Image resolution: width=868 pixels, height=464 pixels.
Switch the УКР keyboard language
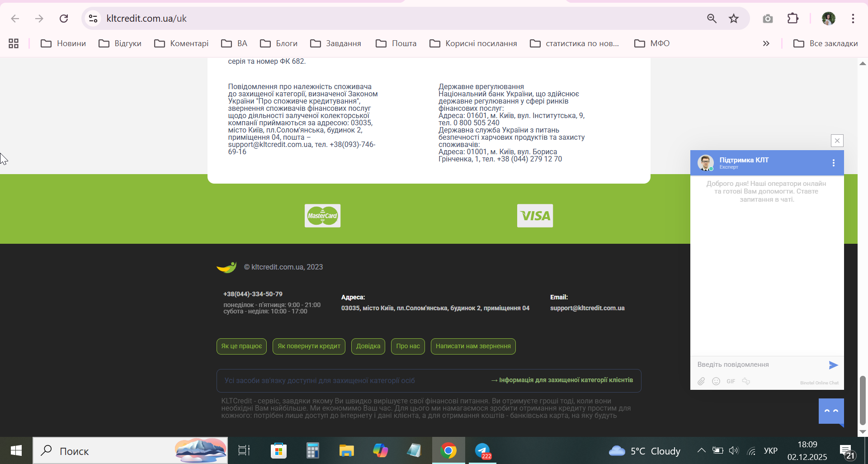pos(770,451)
